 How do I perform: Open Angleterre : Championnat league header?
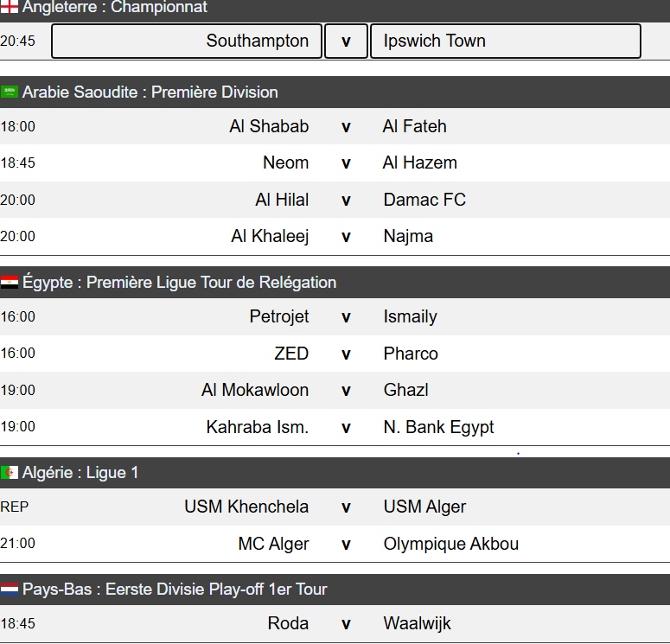click(x=115, y=8)
